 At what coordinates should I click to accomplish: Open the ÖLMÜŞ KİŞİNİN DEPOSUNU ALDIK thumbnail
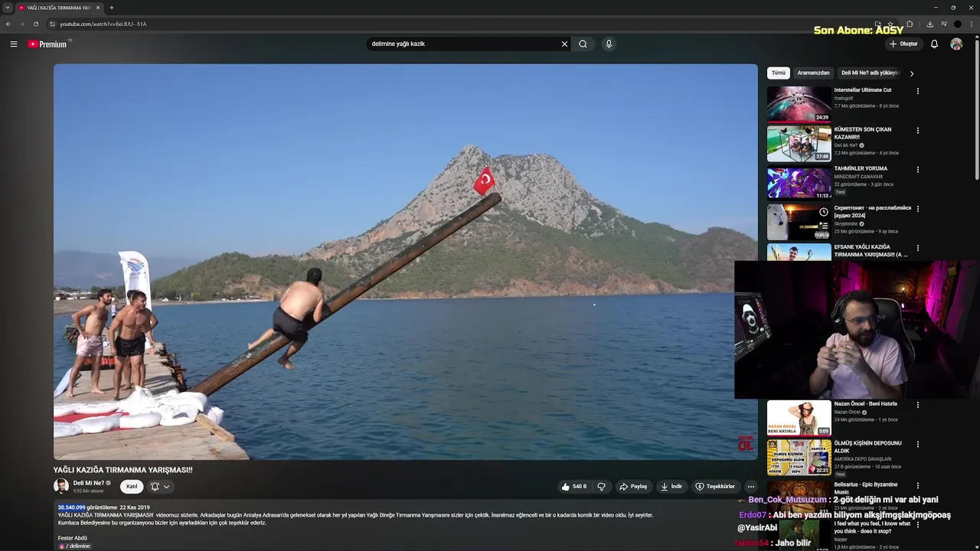coord(799,457)
